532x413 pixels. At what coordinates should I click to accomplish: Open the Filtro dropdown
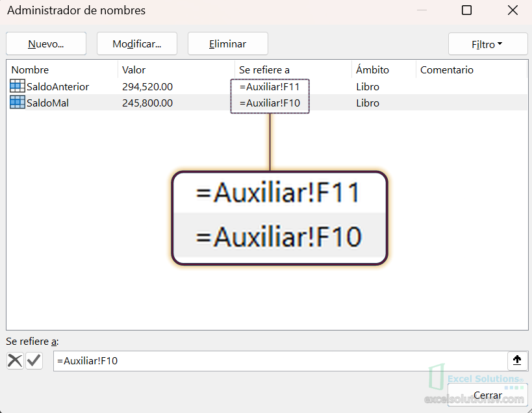coord(488,44)
